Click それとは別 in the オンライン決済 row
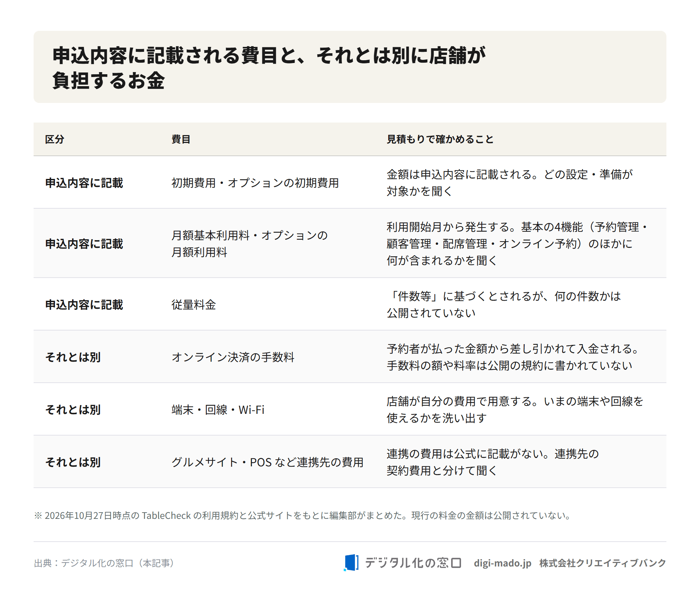The width and height of the screenshot is (700, 605). pos(73,357)
